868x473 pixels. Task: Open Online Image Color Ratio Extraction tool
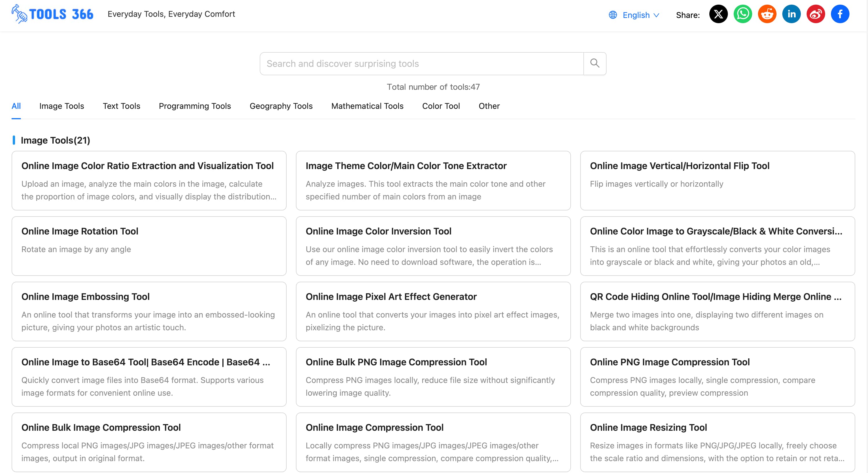(x=149, y=181)
